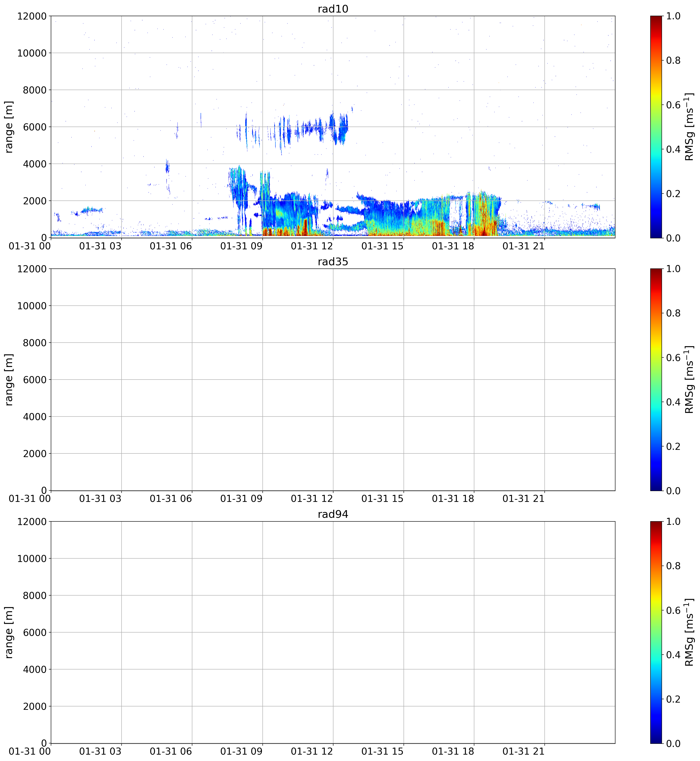
Task: Click the 0.8 tick on rad35 colorbar
Action: 673,313
